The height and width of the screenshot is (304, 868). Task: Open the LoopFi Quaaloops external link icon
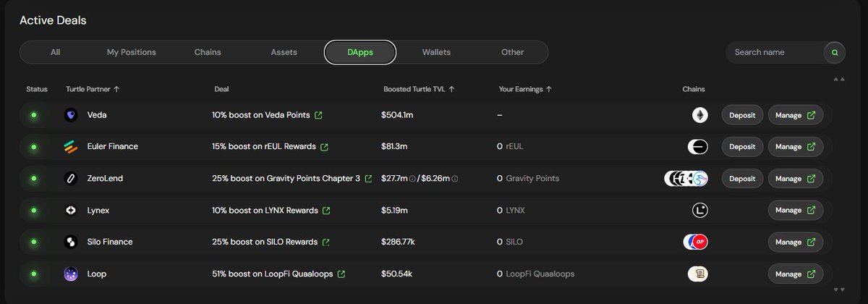[341, 274]
